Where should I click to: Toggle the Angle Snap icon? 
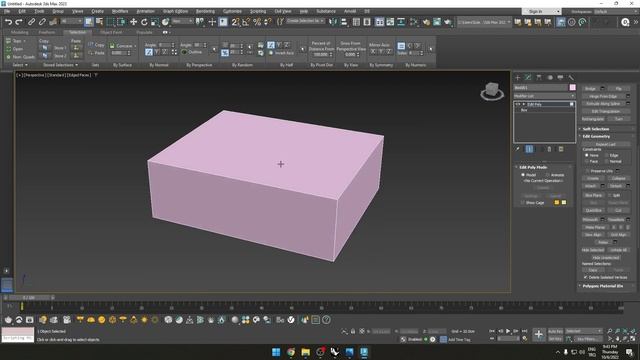(x=246, y=22)
